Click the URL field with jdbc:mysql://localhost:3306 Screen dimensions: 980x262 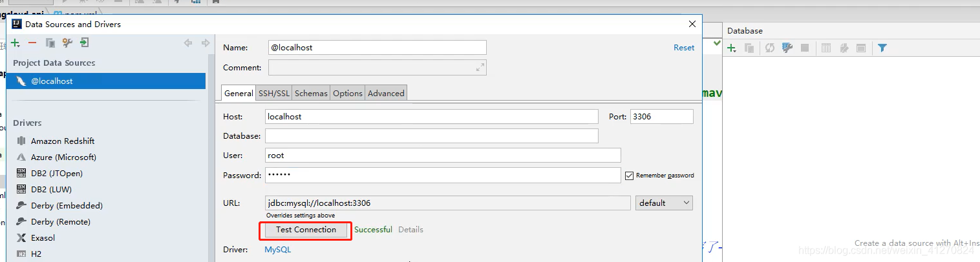[447, 203]
